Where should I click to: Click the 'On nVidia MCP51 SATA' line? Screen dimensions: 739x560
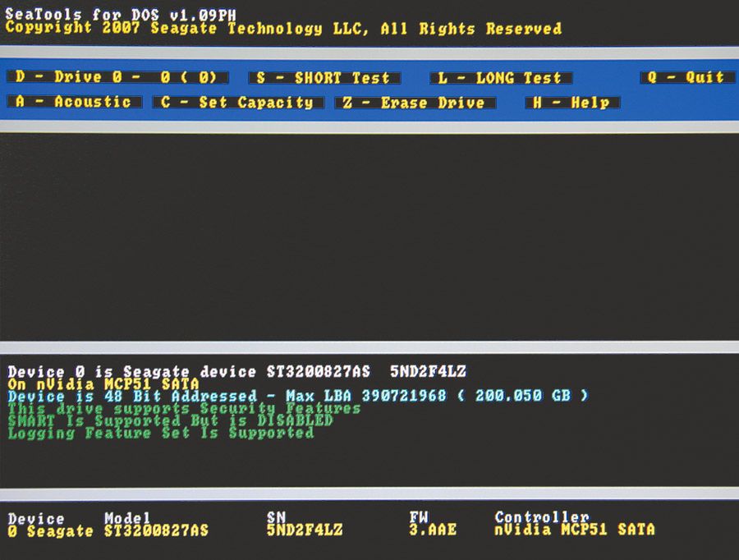(103, 383)
